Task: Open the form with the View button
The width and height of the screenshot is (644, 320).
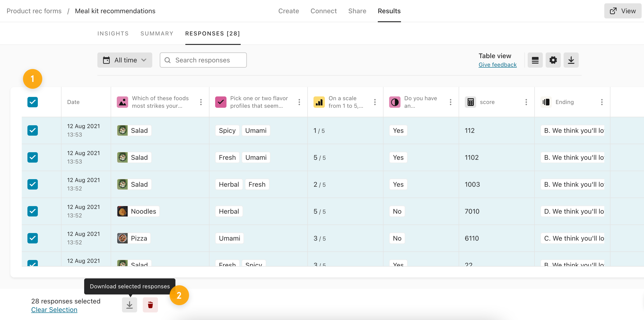Action: tap(623, 11)
